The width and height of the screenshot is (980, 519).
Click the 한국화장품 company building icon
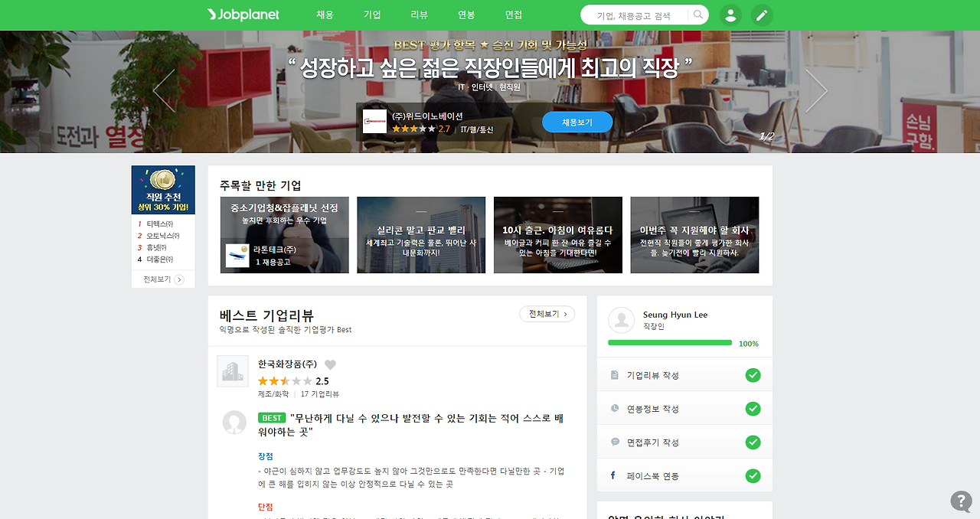pos(233,372)
